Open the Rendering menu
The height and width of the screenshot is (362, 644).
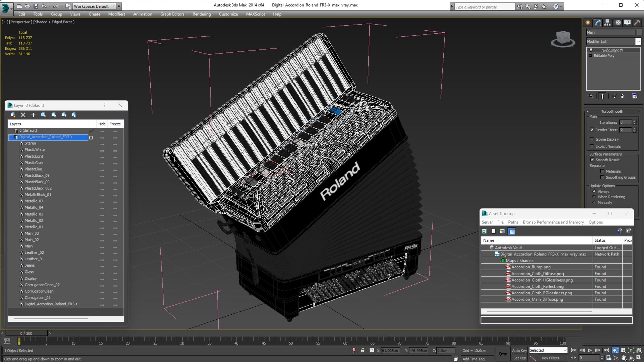(x=202, y=14)
